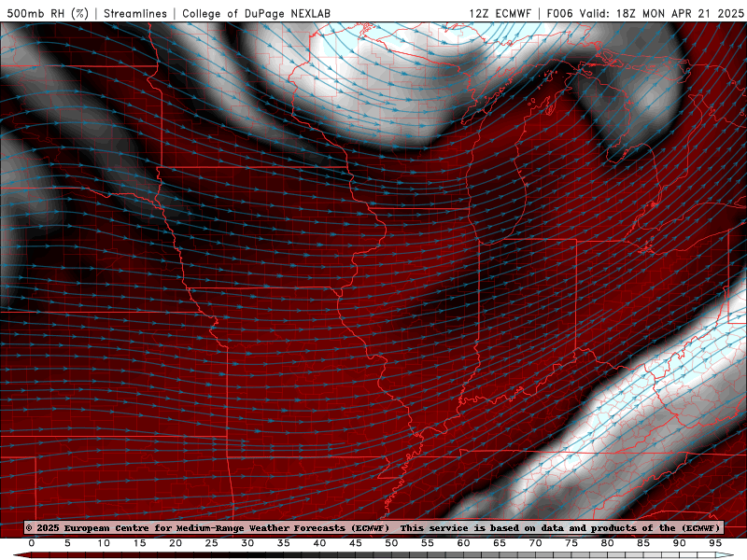This screenshot has height=560, width=747.
Task: Click the European Centre copyright notice text
Action: [207, 527]
